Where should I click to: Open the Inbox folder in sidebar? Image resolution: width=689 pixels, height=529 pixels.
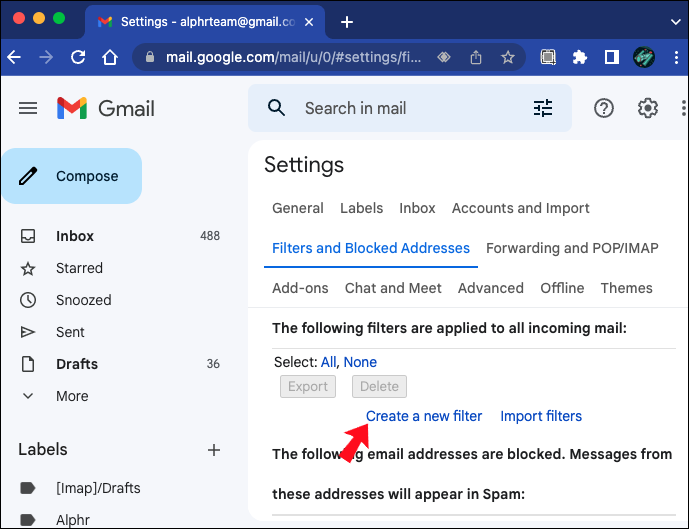coord(75,236)
